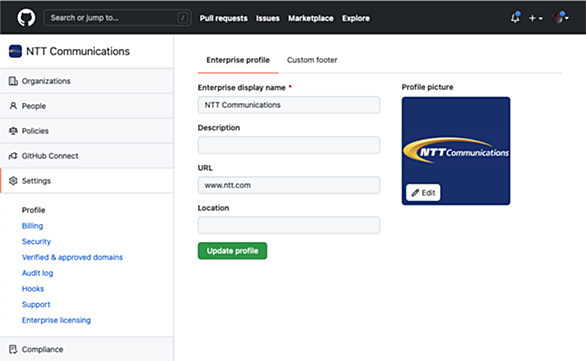The height and width of the screenshot is (361, 586).
Task: Click the GitHub Octocat logo
Action: pos(26,18)
